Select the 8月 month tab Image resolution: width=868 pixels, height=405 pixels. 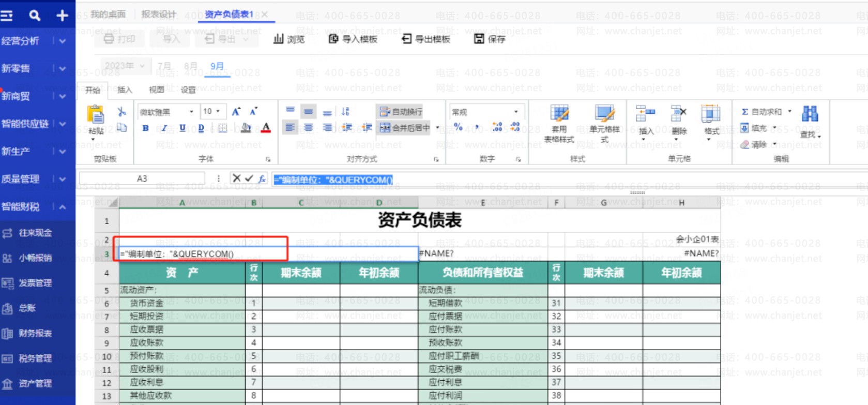pyautogui.click(x=191, y=66)
